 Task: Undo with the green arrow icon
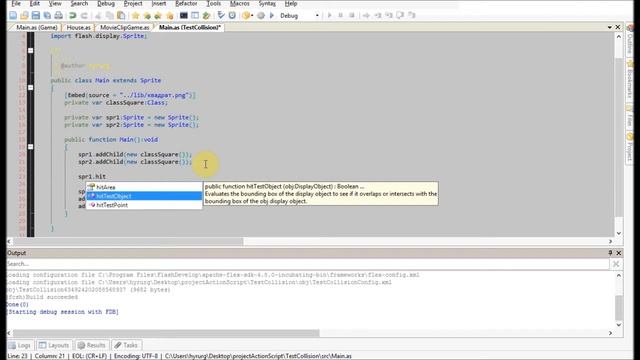[73, 16]
